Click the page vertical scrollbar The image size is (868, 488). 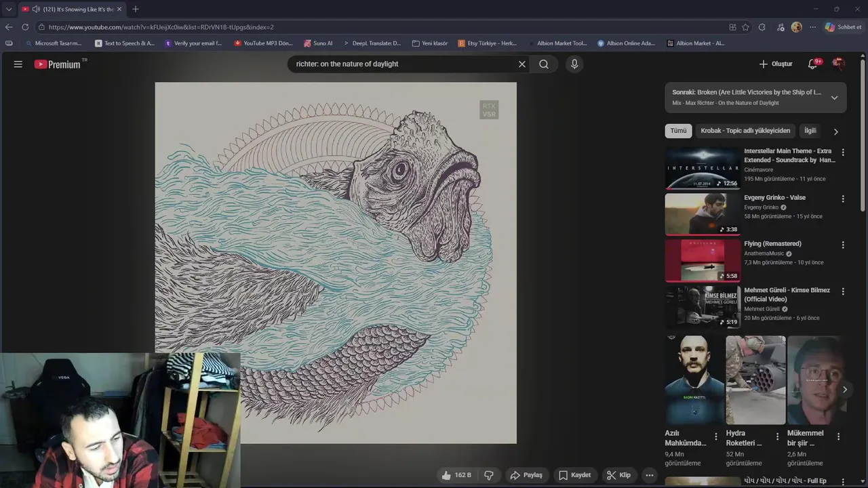pos(864,136)
